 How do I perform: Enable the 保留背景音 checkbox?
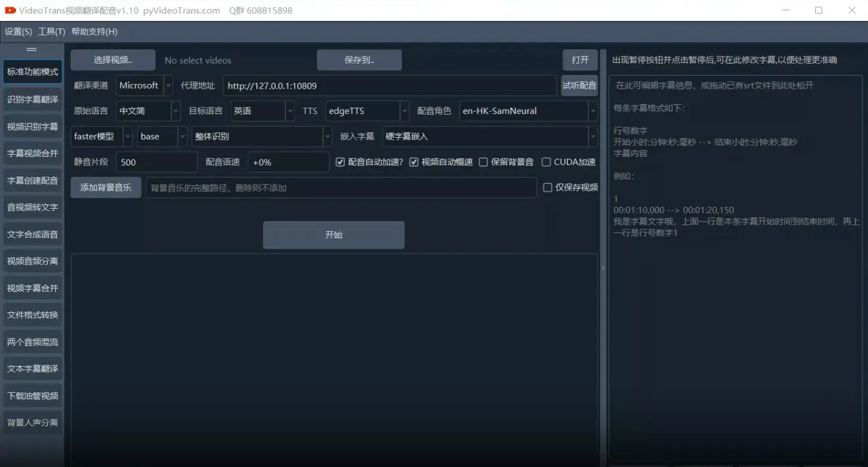(x=483, y=162)
